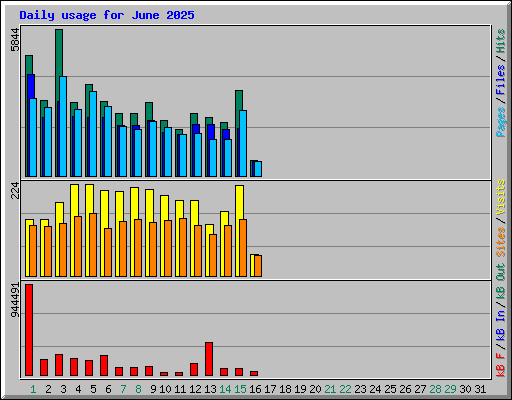Image resolution: width=512 pixels, height=400 pixels.
Task: Click the 'Visits' legend label
Action: 501,197
